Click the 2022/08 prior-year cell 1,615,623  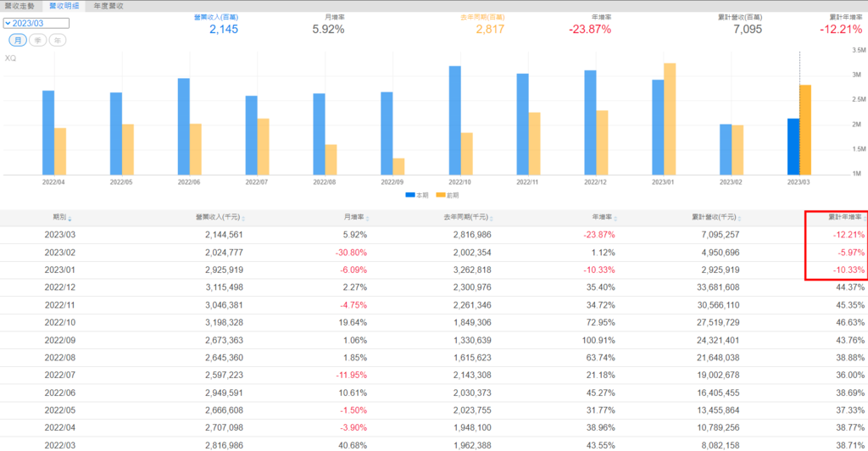click(x=472, y=358)
